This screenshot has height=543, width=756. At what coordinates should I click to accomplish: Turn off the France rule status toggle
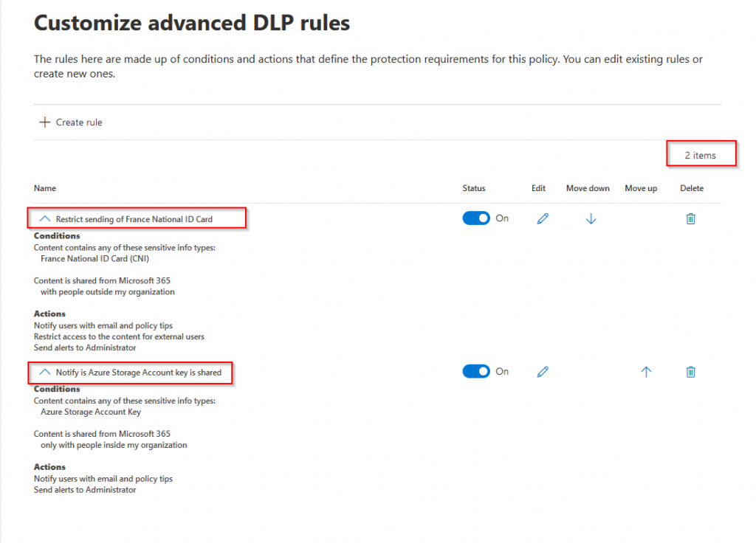tap(476, 218)
